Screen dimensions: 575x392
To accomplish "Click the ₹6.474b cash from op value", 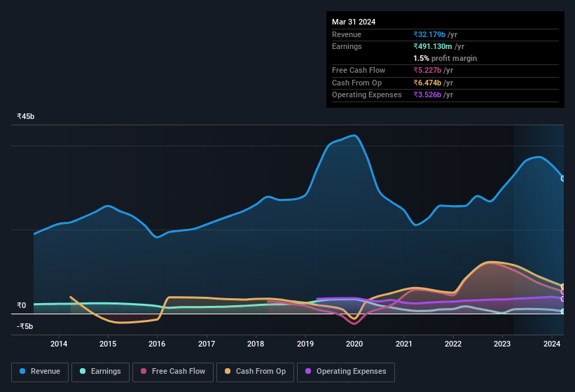I will pyautogui.click(x=427, y=83).
